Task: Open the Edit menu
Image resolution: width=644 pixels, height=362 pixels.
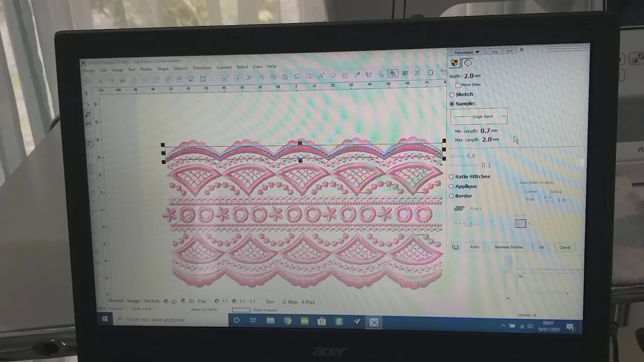Action: (x=103, y=70)
